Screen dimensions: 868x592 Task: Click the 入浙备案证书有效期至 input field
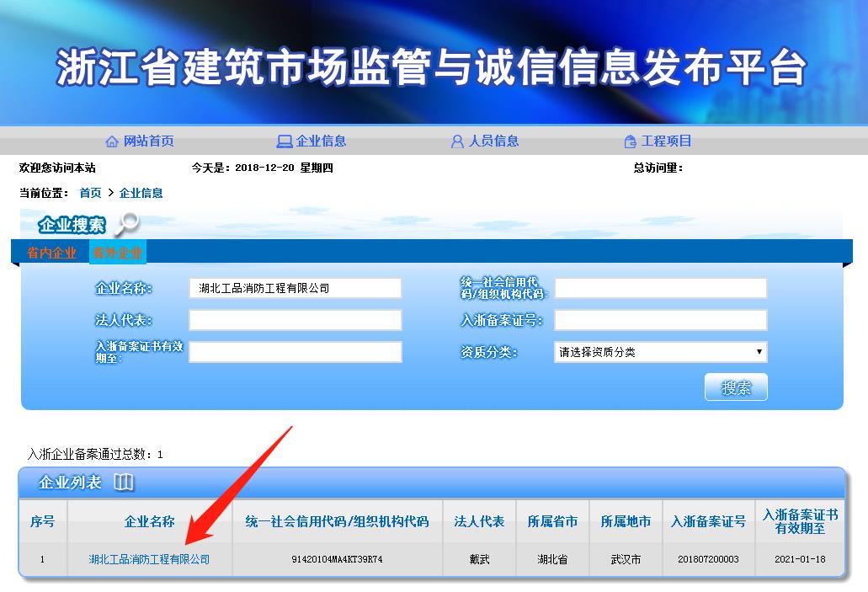pos(295,352)
